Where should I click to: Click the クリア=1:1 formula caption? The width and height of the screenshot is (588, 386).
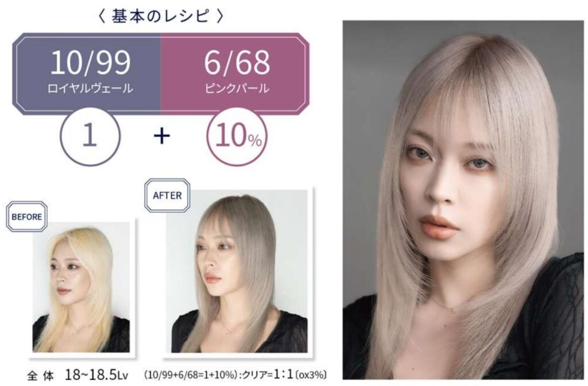pos(268,375)
